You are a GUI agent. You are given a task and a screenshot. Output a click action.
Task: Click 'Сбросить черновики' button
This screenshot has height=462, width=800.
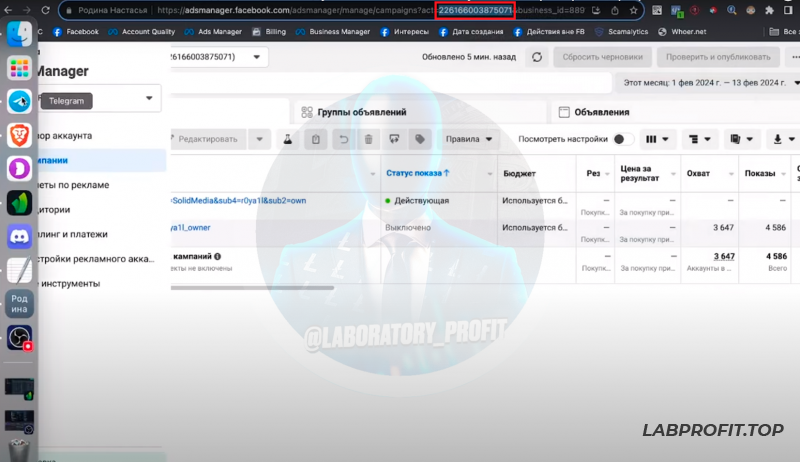click(x=603, y=57)
